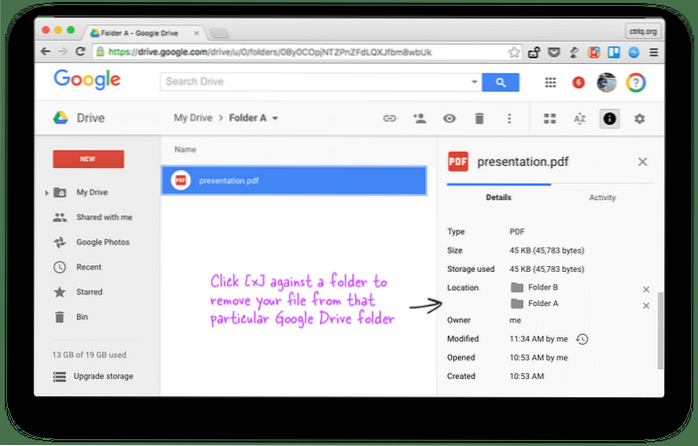Toggle the view details info panel

click(608, 119)
